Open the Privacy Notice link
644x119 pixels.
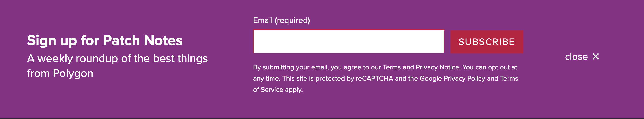(x=437, y=67)
